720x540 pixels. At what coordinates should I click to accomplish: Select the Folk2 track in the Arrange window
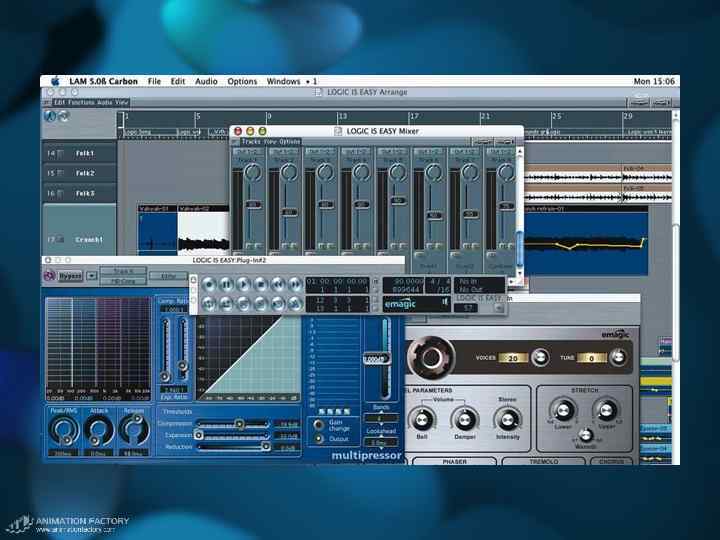click(79, 173)
